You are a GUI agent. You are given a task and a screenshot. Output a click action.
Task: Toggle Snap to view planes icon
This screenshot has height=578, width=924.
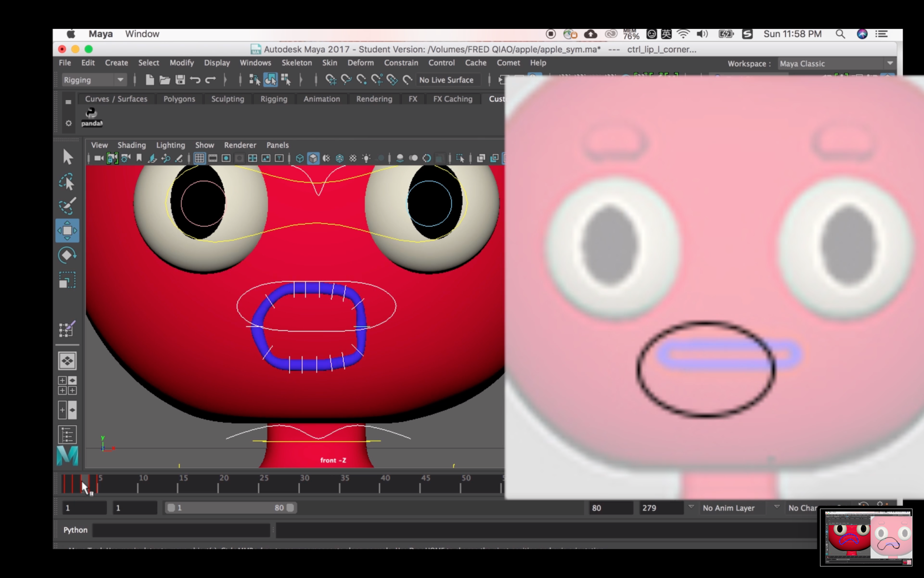pos(392,80)
